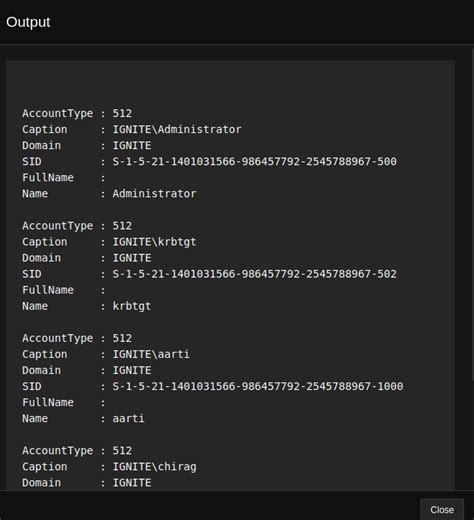Select the SID ending in -1000
474x520 pixels.
coord(258,386)
